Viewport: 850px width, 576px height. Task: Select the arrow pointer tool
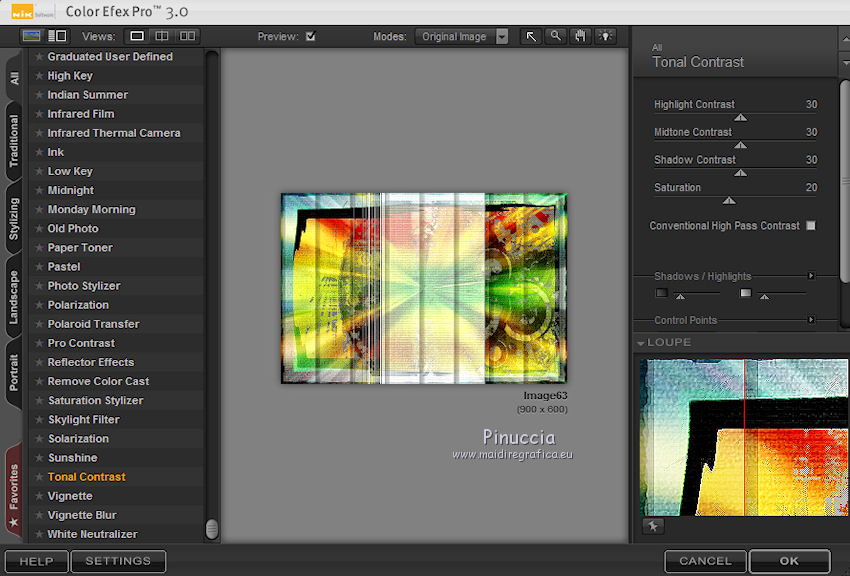[x=531, y=36]
